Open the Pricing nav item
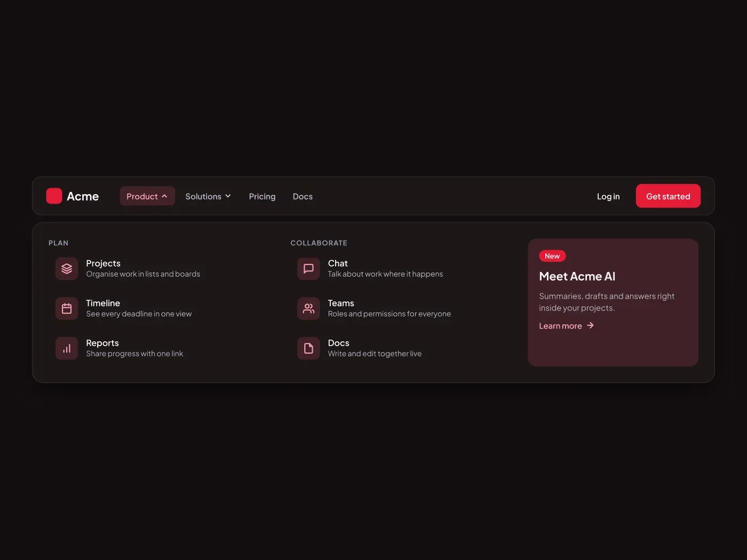 pos(262,196)
